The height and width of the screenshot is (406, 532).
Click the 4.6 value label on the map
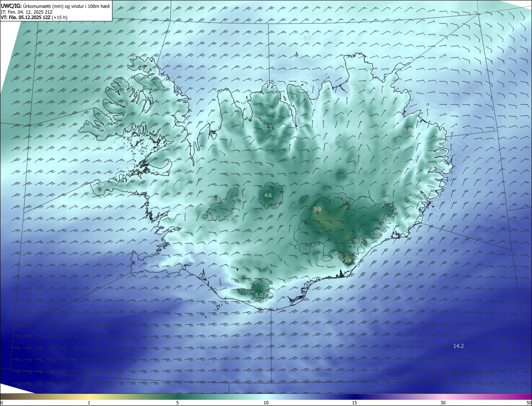268,195
